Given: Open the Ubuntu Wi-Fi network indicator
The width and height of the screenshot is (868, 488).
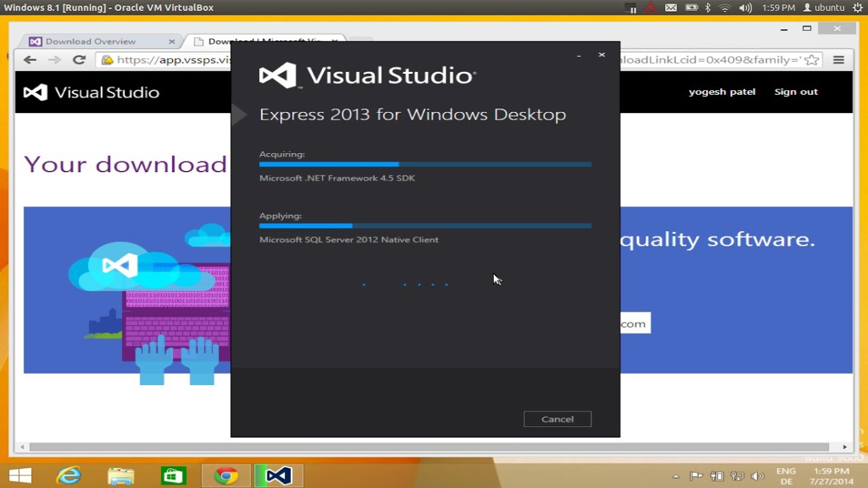Looking at the screenshot, I should pos(724,7).
